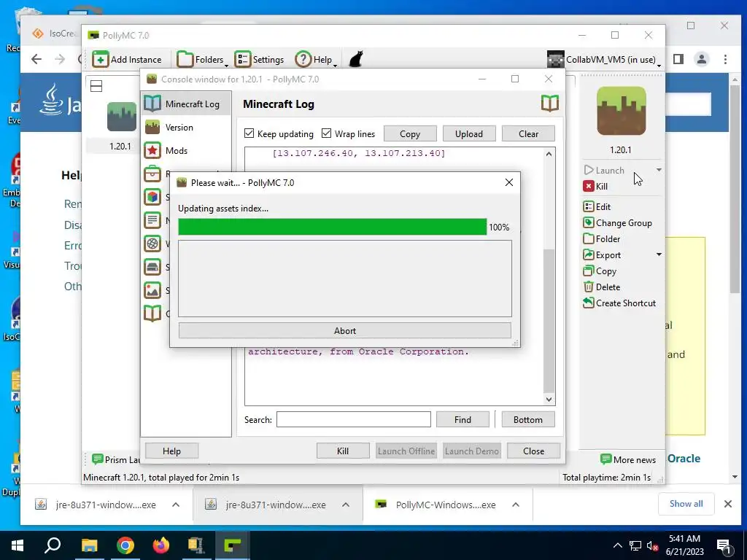Click the taskbar search icon
The height and width of the screenshot is (560, 747).
tap(53, 545)
